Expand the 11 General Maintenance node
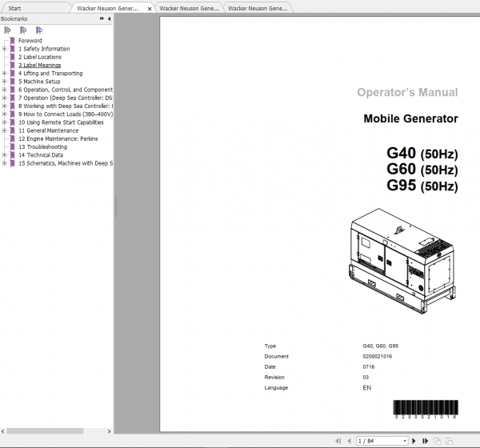Viewport: 480px width, 448px height. [x=4, y=130]
